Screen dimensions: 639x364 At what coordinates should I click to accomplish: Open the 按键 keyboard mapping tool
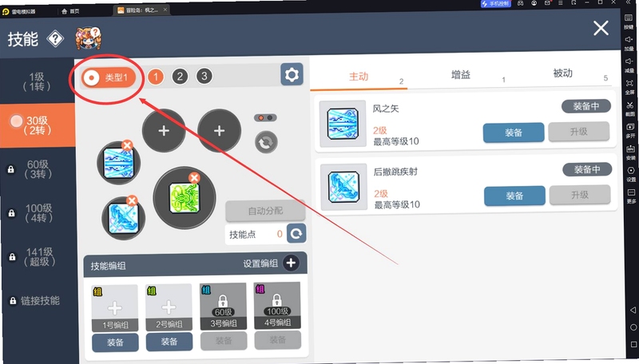point(629,22)
